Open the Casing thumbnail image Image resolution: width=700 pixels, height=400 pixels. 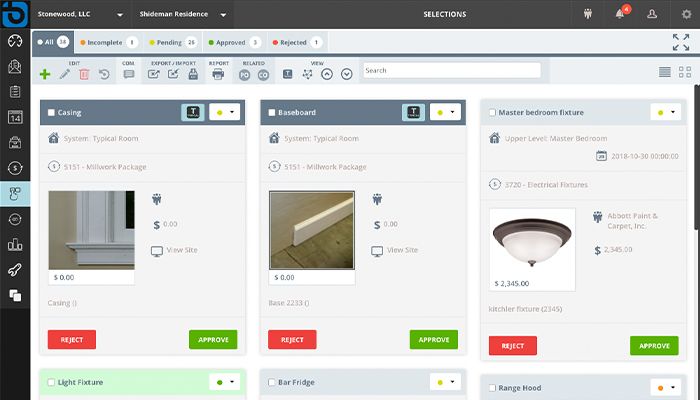point(92,230)
